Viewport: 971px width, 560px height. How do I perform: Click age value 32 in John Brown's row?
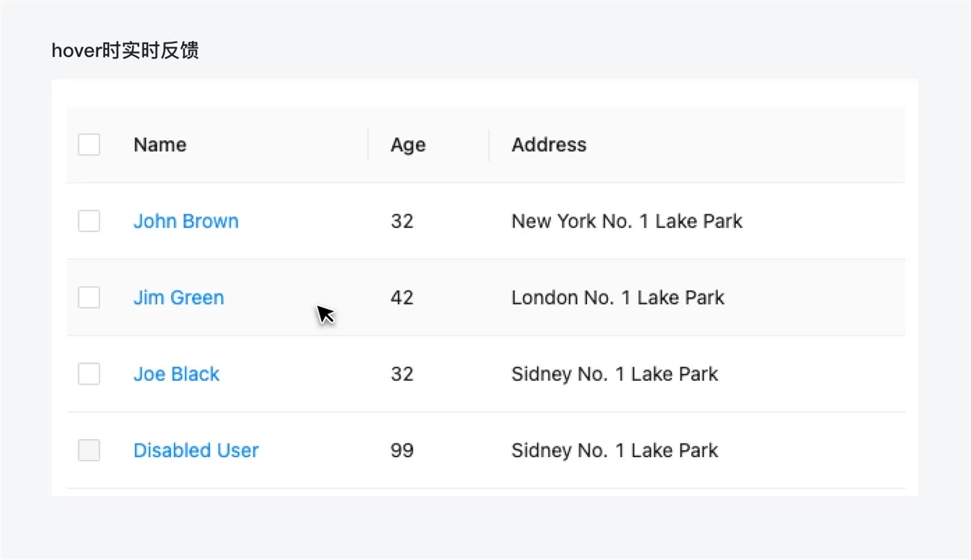[402, 221]
